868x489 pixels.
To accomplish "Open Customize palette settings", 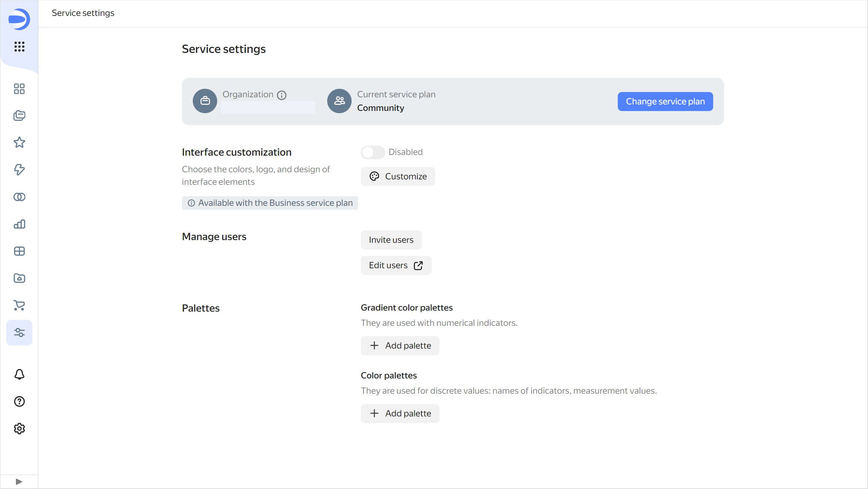I will coord(398,176).
